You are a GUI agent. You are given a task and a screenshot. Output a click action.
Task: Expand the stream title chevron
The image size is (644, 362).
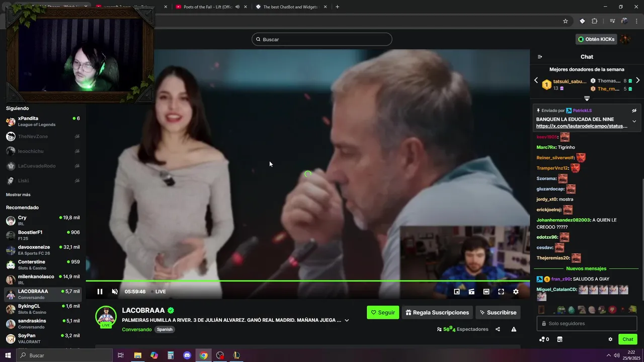click(347, 320)
